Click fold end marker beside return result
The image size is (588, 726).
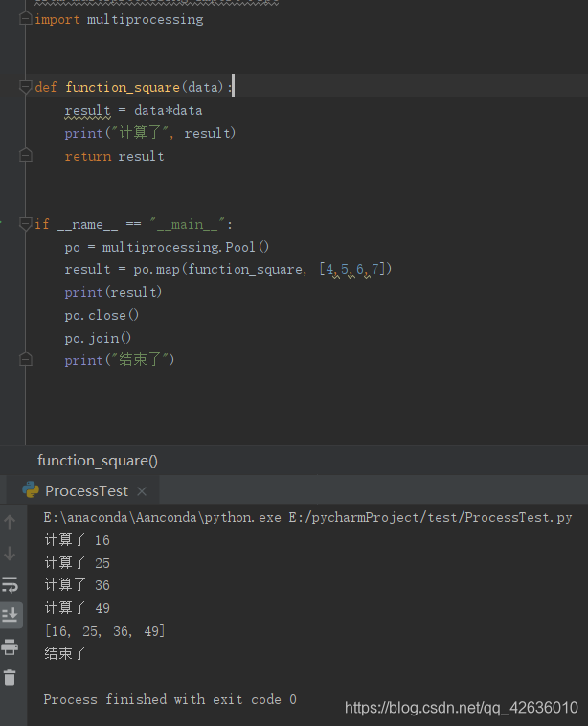point(26,155)
